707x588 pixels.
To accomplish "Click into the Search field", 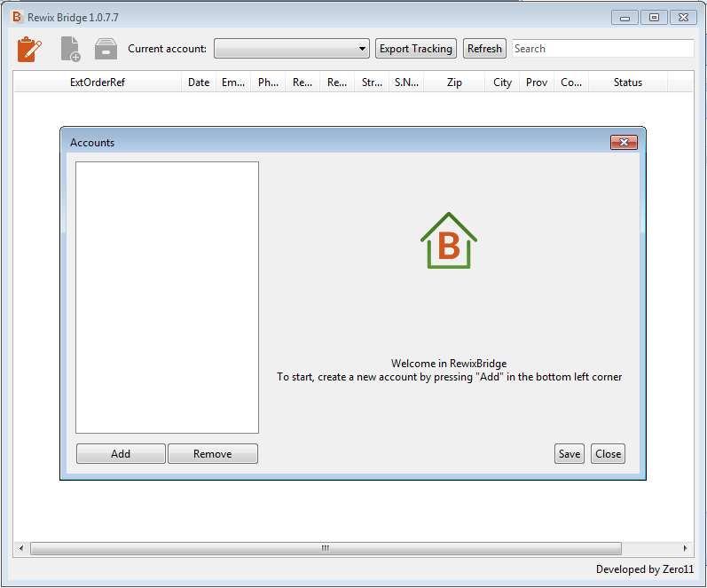I will (602, 48).
